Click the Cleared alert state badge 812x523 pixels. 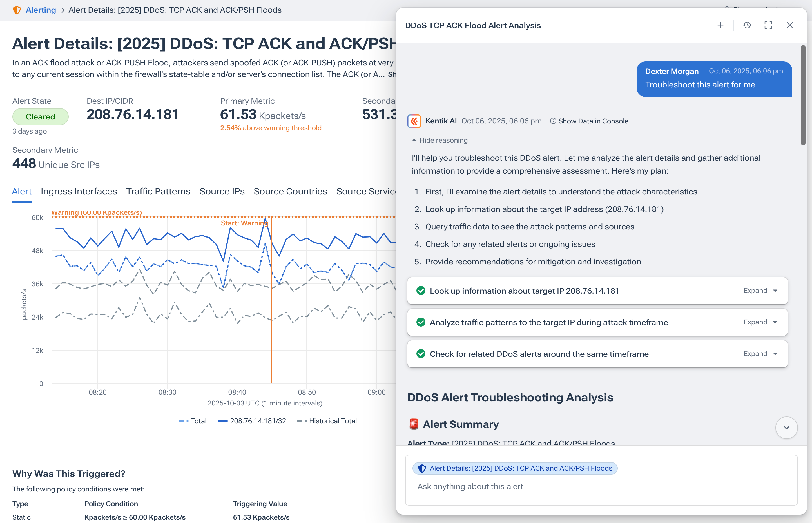click(40, 116)
